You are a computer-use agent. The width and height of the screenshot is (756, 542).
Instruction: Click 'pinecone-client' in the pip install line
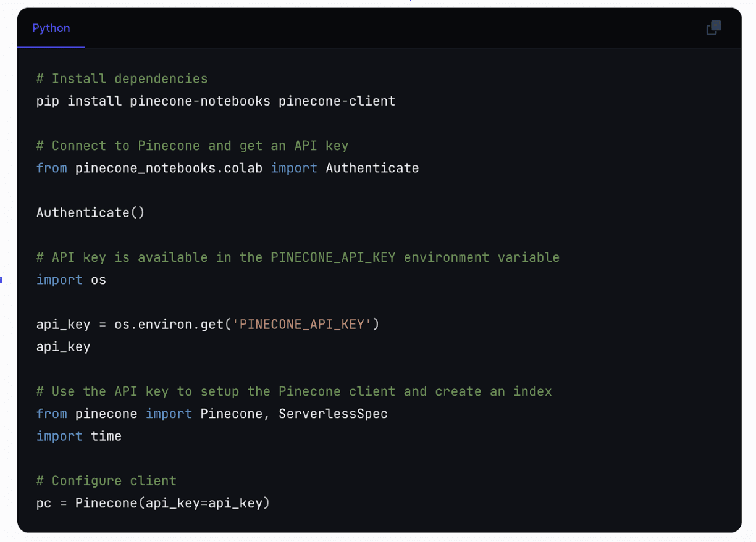(x=337, y=101)
